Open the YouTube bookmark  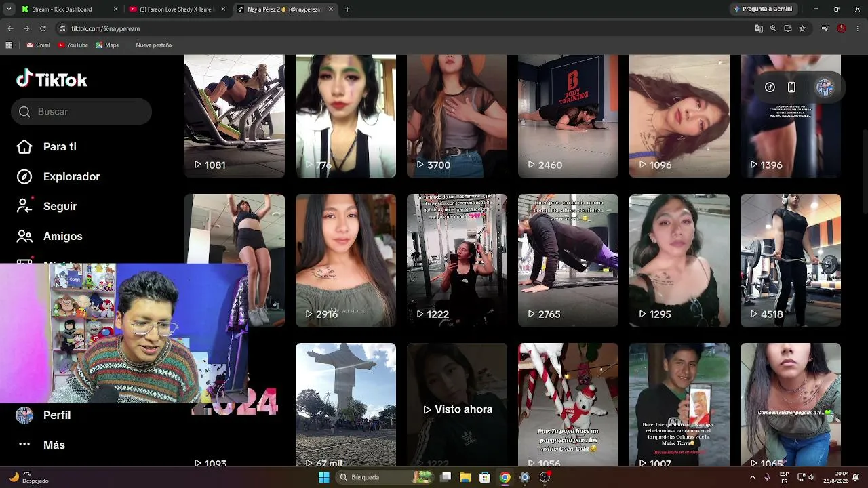click(x=73, y=45)
